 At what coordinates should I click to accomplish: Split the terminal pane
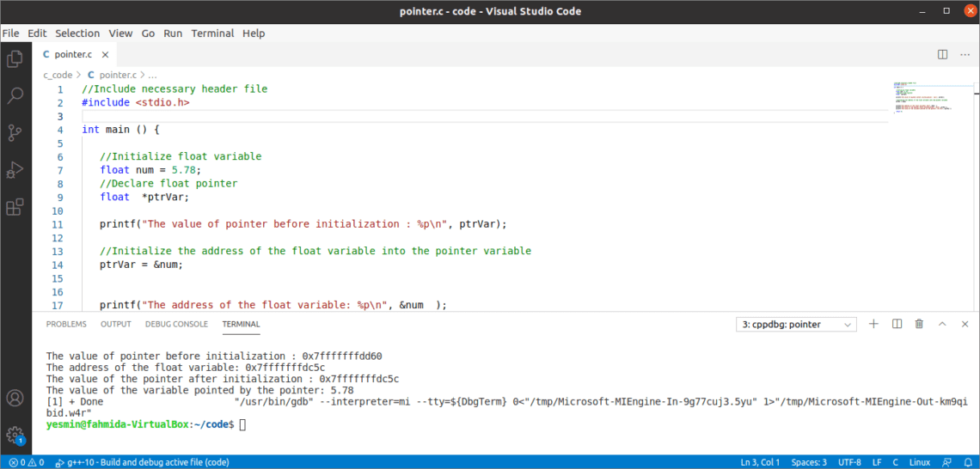point(897,324)
